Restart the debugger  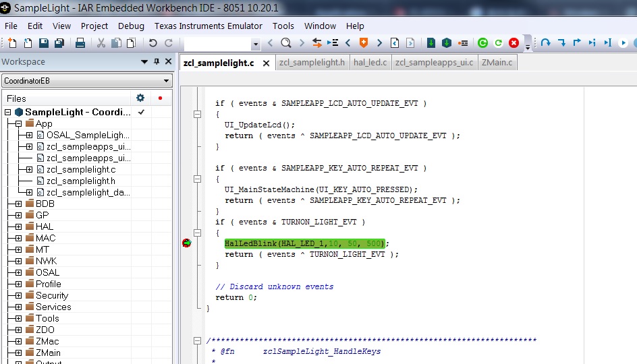(x=498, y=42)
